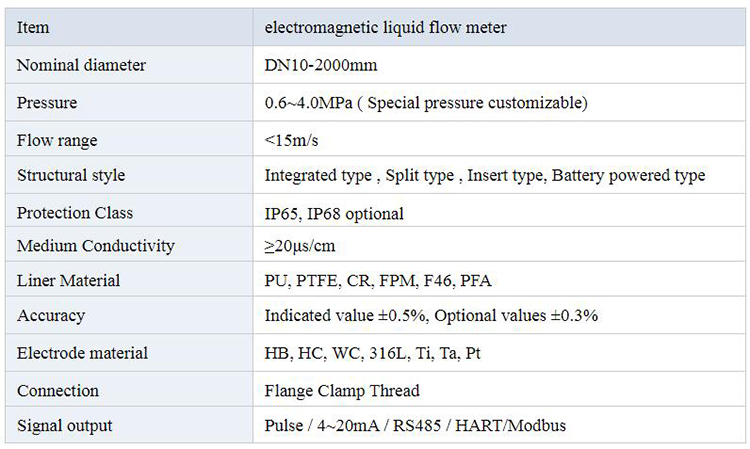Click the "Accuracy" row label

(x=51, y=316)
